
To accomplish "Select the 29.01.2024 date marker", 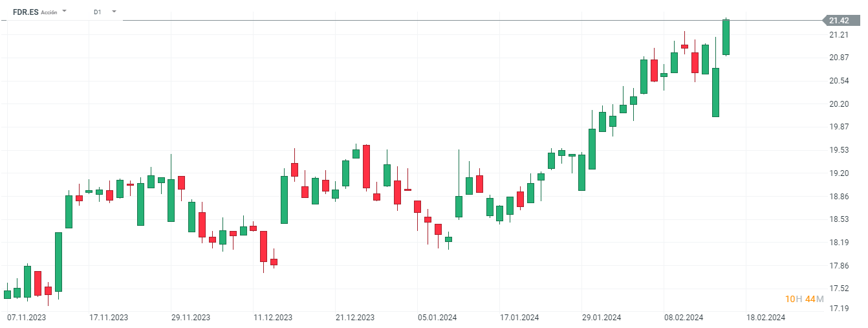I will [x=602, y=318].
